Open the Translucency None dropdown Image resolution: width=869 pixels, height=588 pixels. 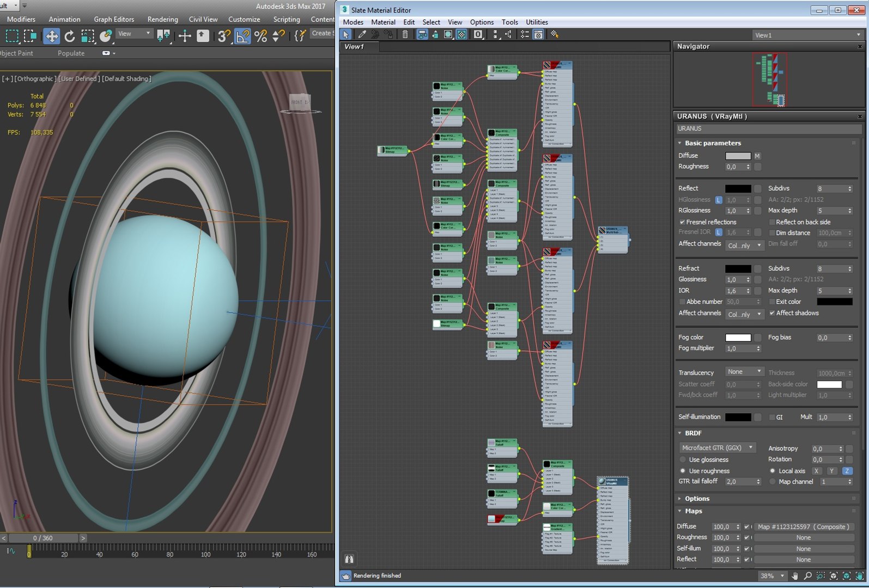[744, 372]
